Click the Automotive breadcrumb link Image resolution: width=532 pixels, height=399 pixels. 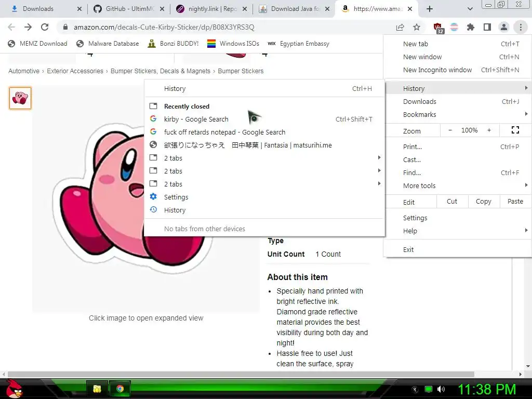coord(24,71)
